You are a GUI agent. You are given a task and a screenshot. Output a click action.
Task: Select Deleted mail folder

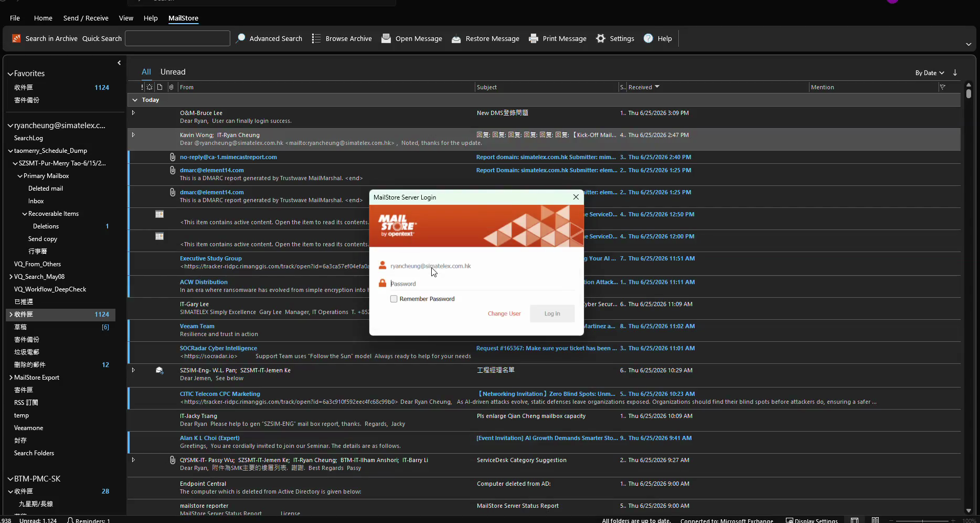coord(46,189)
